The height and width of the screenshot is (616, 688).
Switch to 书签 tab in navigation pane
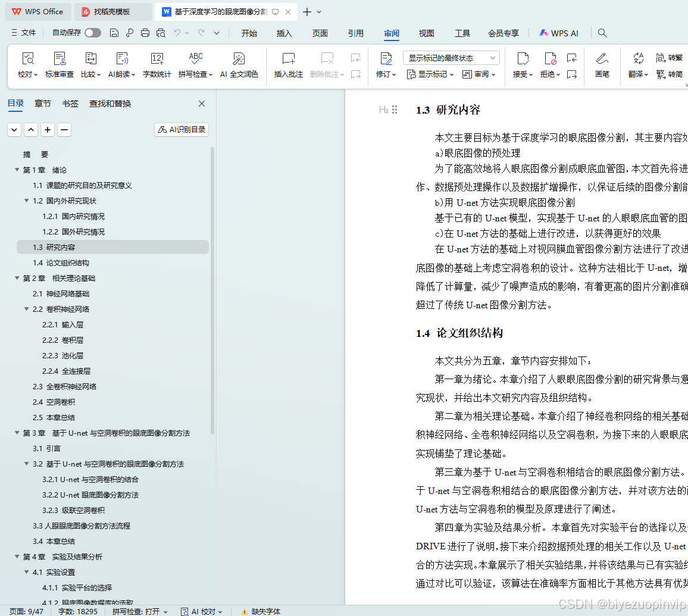pyautogui.click(x=70, y=104)
